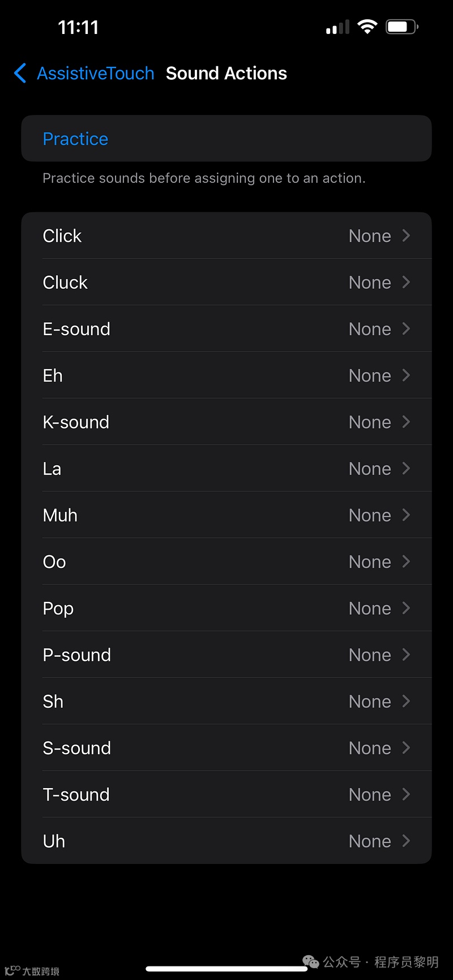Tap None value on P-sound row
The height and width of the screenshot is (980, 453).
[369, 655]
